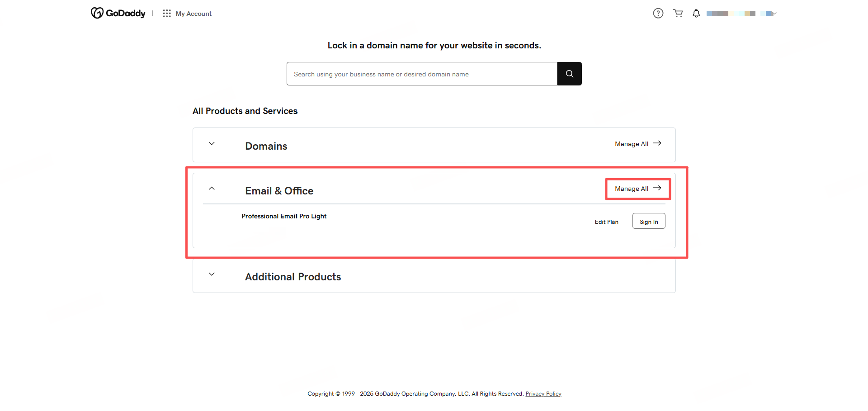Click Manage All for Domains

(632, 144)
